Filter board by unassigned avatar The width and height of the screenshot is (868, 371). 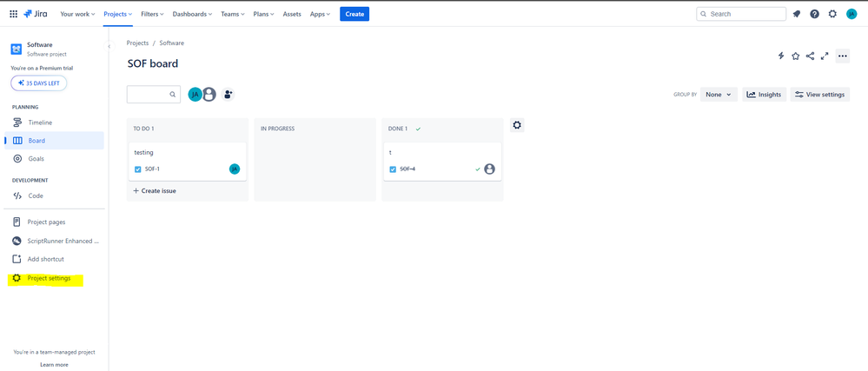click(209, 95)
